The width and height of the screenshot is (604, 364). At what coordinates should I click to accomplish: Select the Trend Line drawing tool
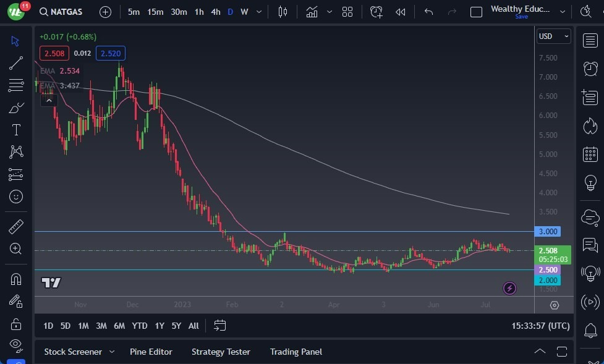(x=16, y=62)
